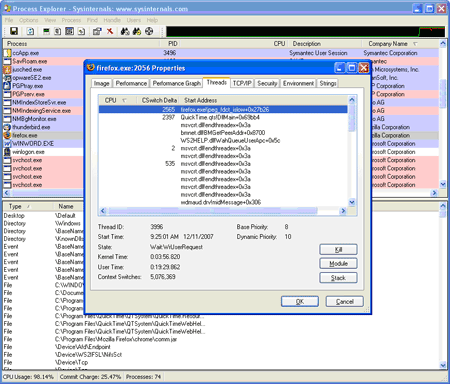Sort threads by CSwitch Delta header

[x=159, y=100]
